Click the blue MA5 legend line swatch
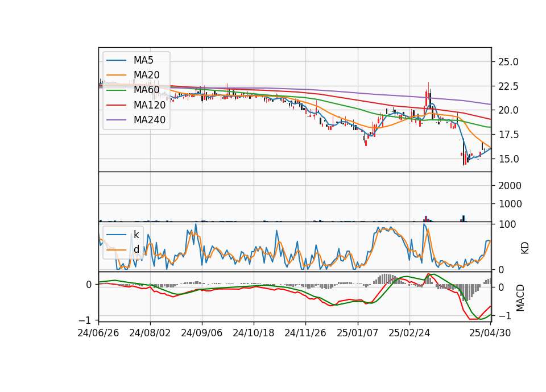The width and height of the screenshot is (546, 392). coord(116,61)
